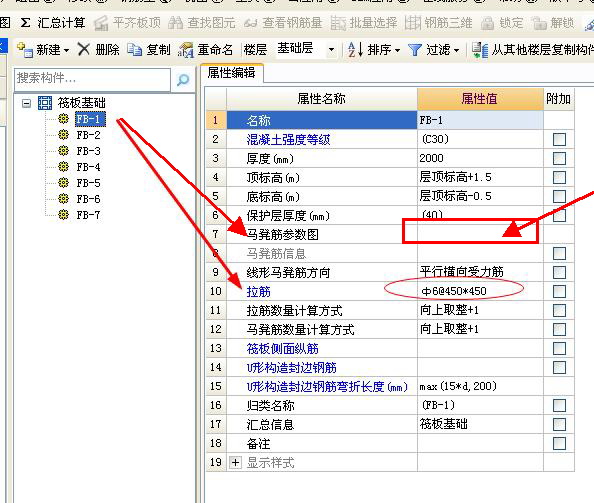
Task: Tick the 厚度(mm) 附加 checkbox
Action: click(559, 158)
